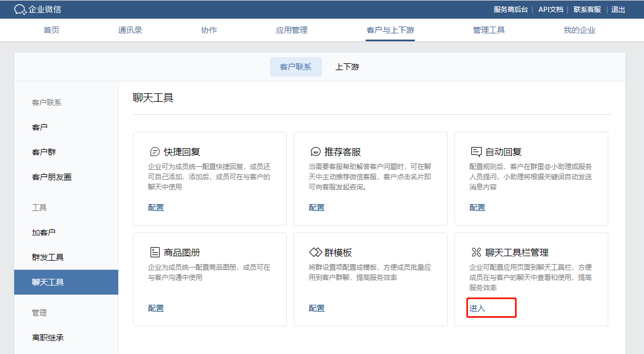644x354 pixels.
Task: Click the 推荐客服 card icon
Action: click(x=315, y=152)
